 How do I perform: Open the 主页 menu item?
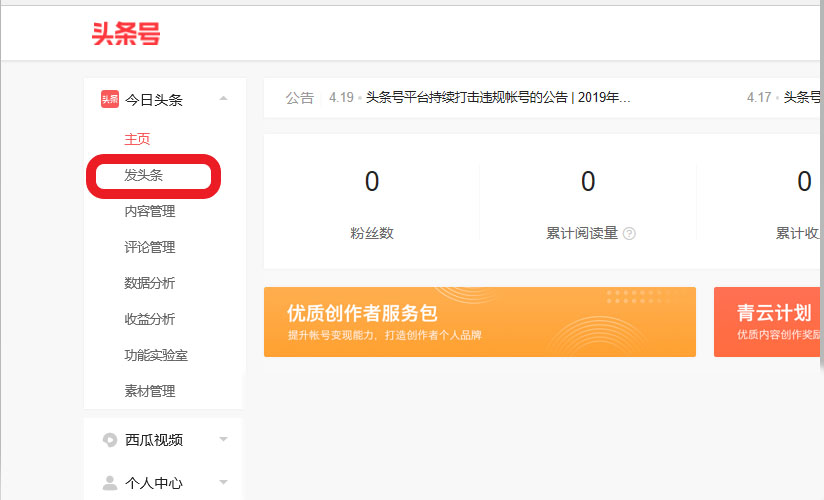(x=137, y=139)
